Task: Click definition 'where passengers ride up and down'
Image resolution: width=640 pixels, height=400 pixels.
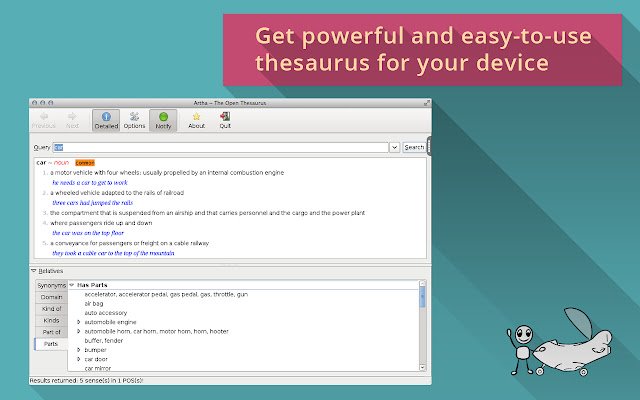Action: (x=101, y=223)
